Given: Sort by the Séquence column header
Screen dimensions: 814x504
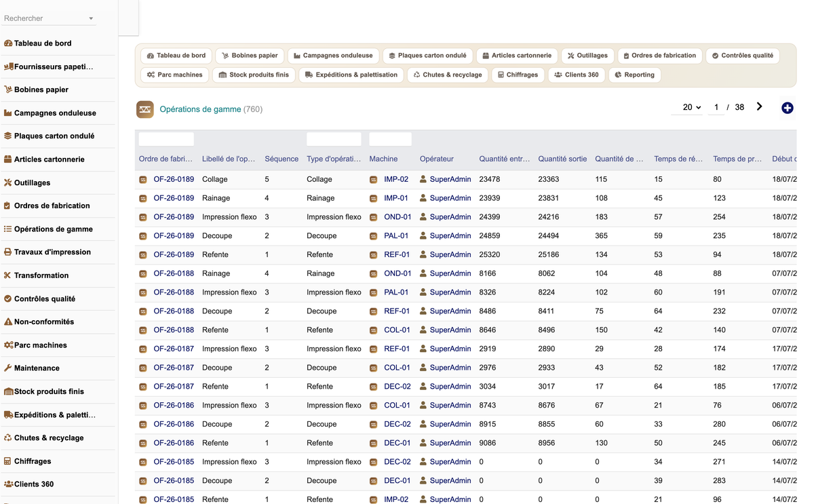Looking at the screenshot, I should pyautogui.click(x=282, y=159).
